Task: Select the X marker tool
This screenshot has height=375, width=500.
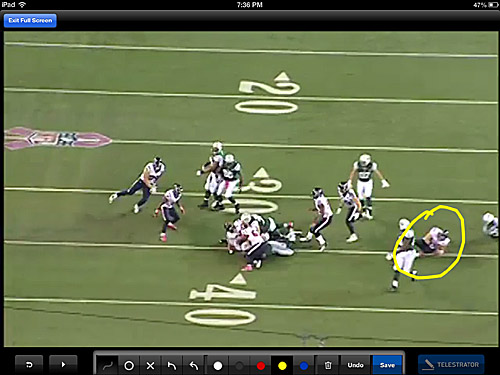Action: click(150, 365)
